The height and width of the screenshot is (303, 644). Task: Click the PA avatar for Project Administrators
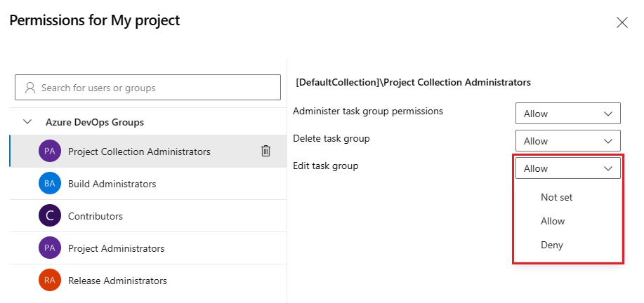tap(50, 248)
